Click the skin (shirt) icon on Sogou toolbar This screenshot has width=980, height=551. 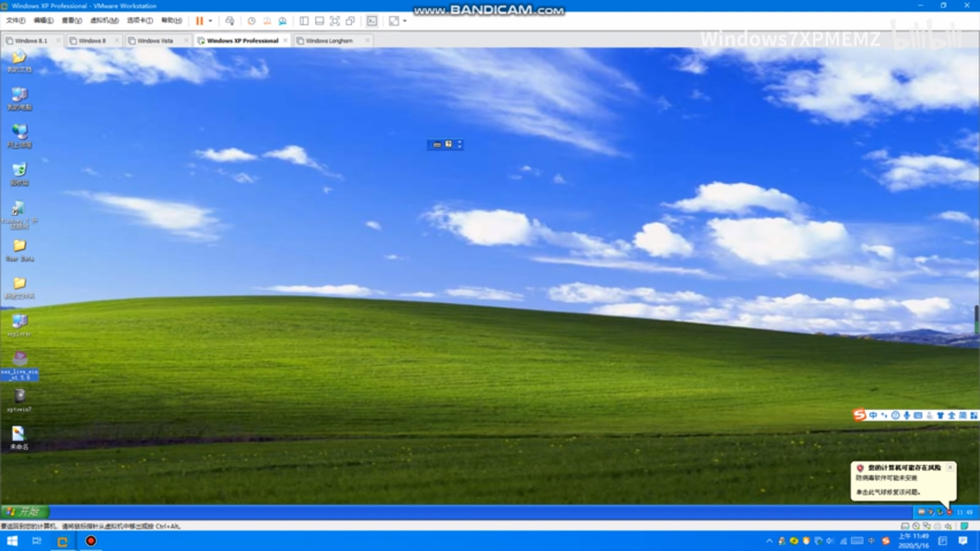[x=940, y=415]
